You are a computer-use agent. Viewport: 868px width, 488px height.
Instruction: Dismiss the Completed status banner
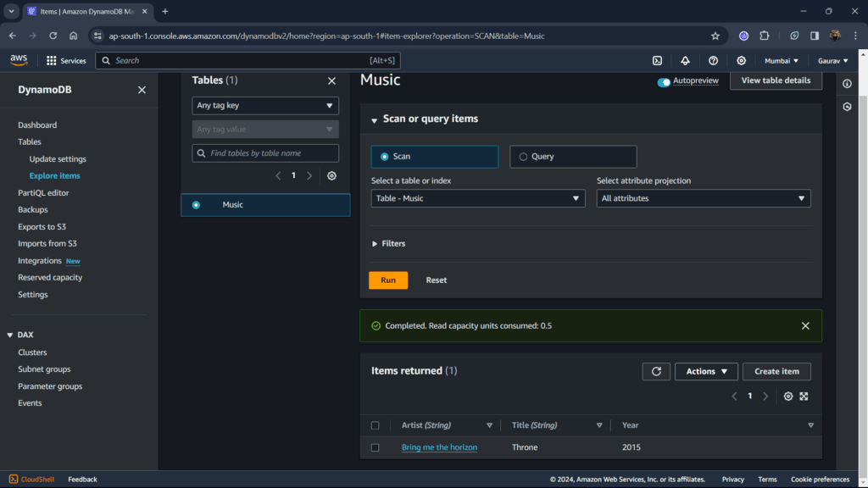(x=805, y=326)
